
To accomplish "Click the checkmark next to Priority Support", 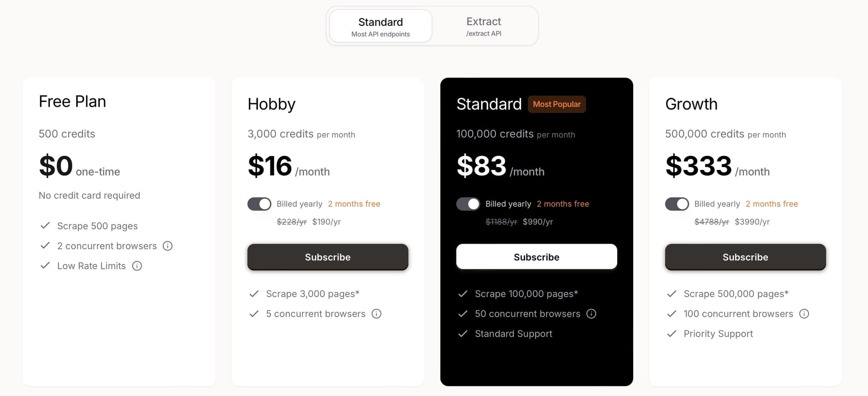I will pos(671,334).
